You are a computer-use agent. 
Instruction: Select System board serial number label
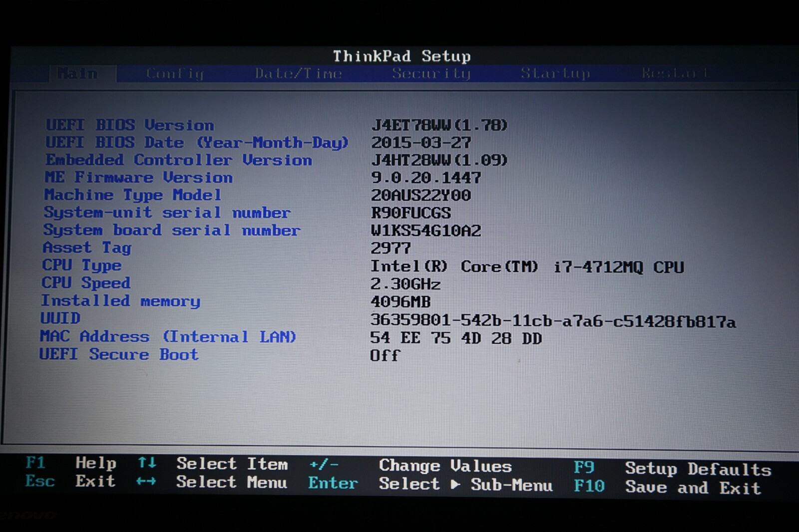pos(171,230)
